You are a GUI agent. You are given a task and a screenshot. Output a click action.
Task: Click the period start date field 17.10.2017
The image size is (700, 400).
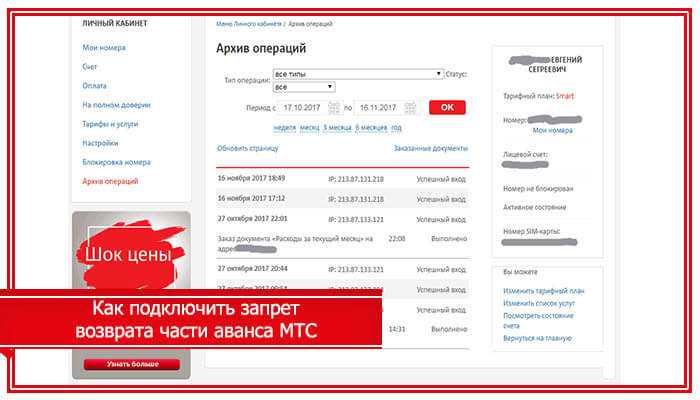pos(302,108)
